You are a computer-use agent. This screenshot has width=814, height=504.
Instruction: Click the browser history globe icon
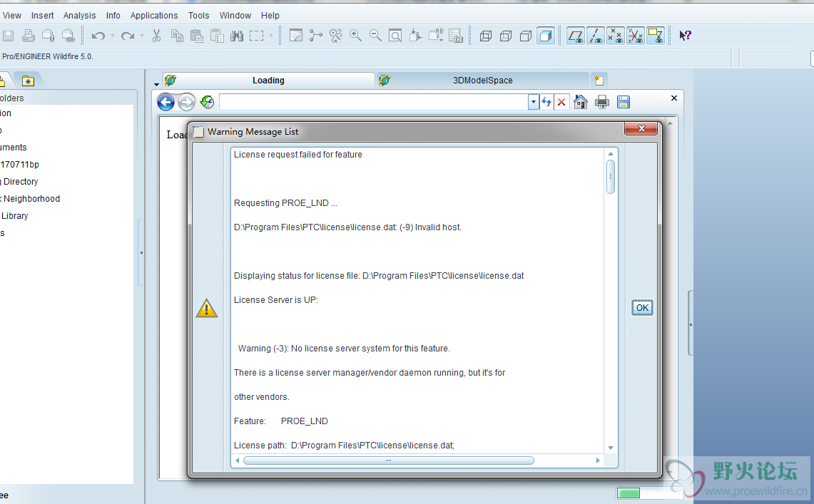click(207, 102)
